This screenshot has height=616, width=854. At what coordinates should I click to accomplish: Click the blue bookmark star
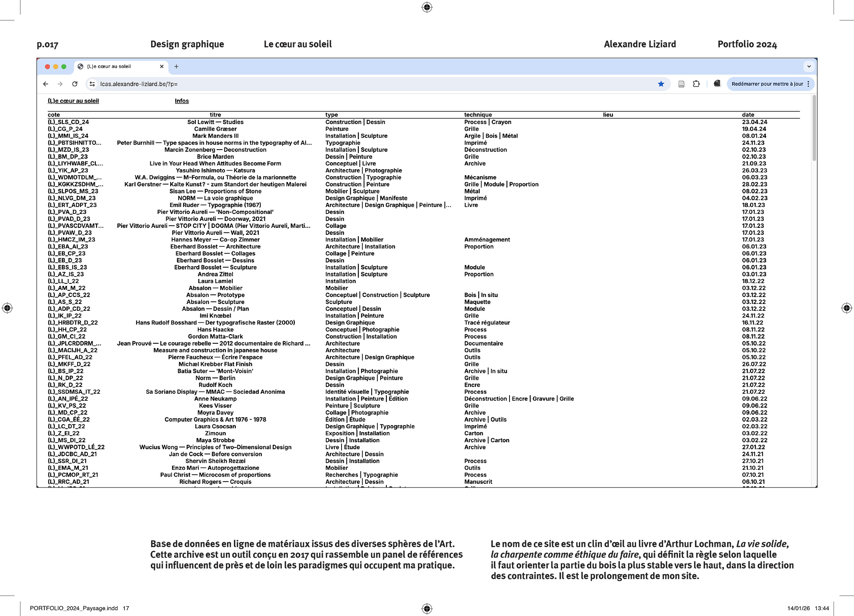click(x=661, y=84)
